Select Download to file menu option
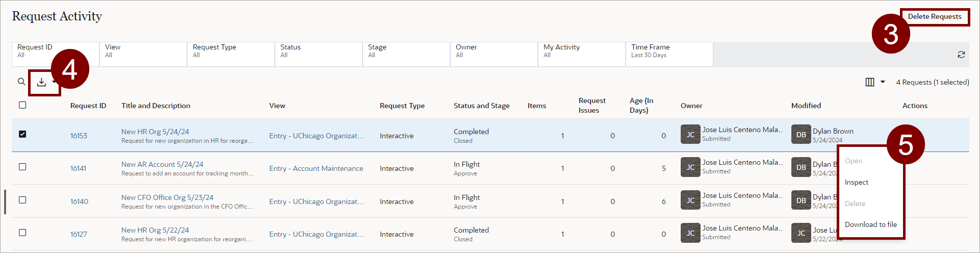 [x=870, y=224]
